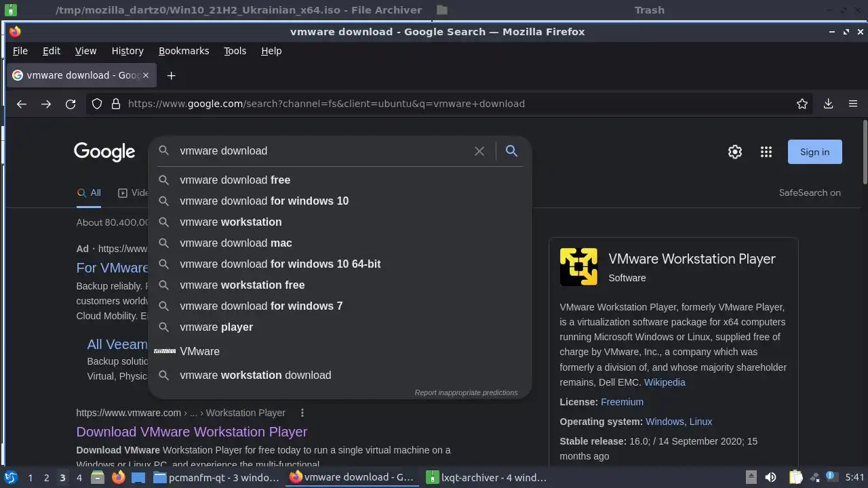
Task: Click the Freemium license link
Action: pos(622,402)
